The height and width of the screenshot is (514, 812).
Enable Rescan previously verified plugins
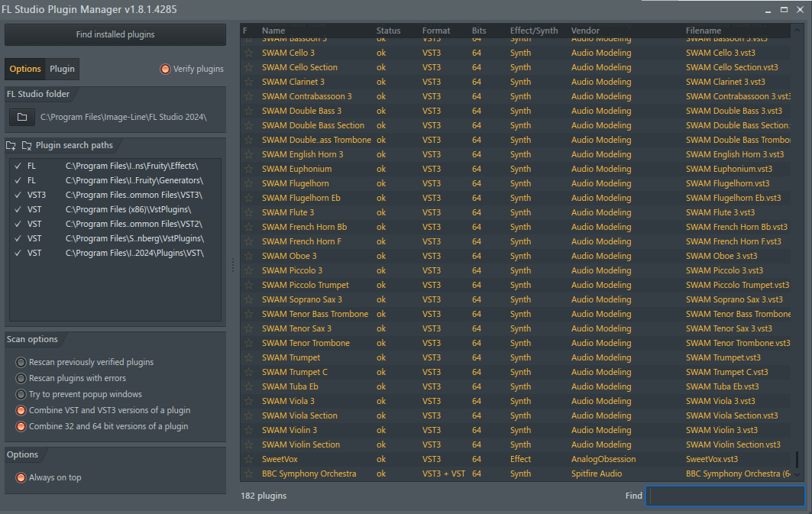tap(21, 362)
